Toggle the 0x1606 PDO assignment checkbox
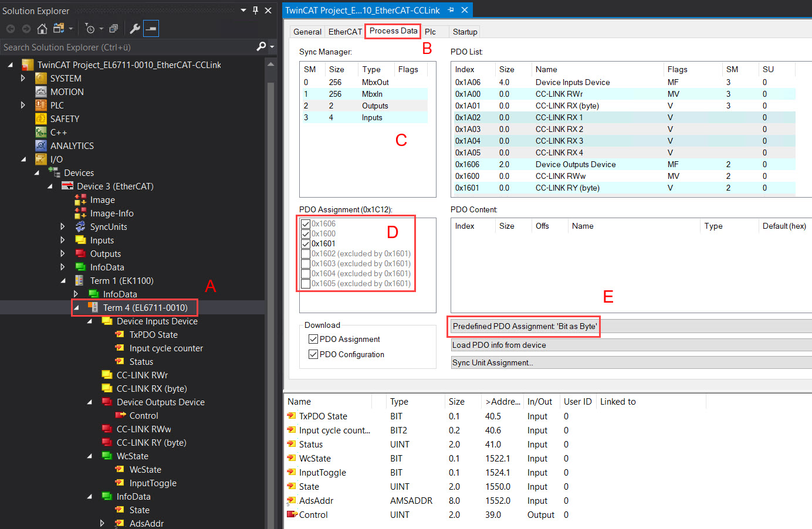This screenshot has width=812, height=529. (305, 224)
